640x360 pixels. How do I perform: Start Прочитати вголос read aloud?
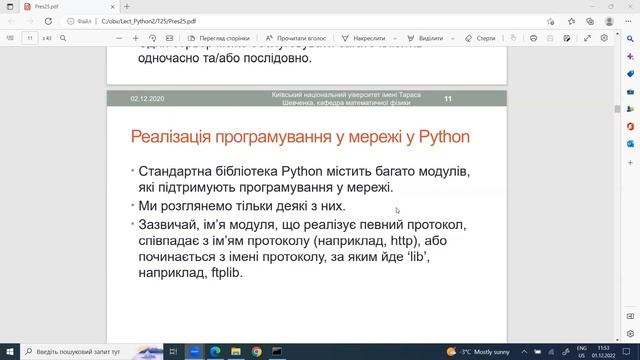[296, 38]
